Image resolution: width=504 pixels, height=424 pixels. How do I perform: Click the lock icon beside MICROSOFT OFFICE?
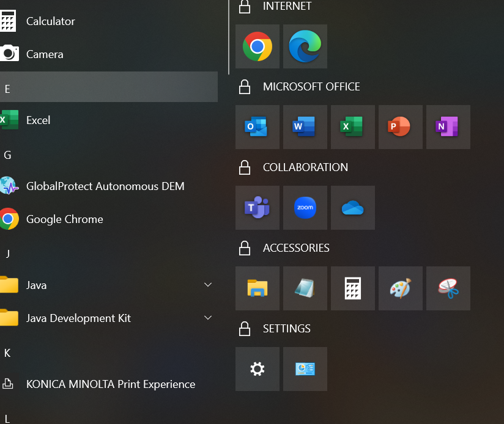245,87
